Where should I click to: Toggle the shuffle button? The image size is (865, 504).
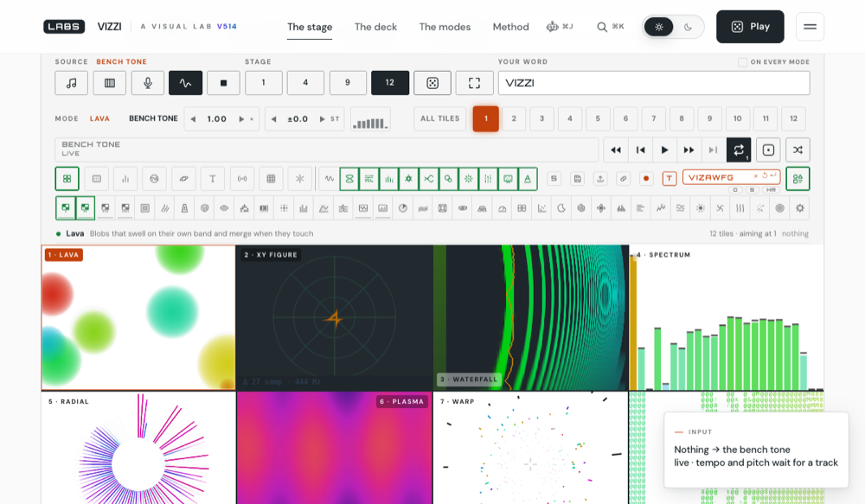(798, 150)
